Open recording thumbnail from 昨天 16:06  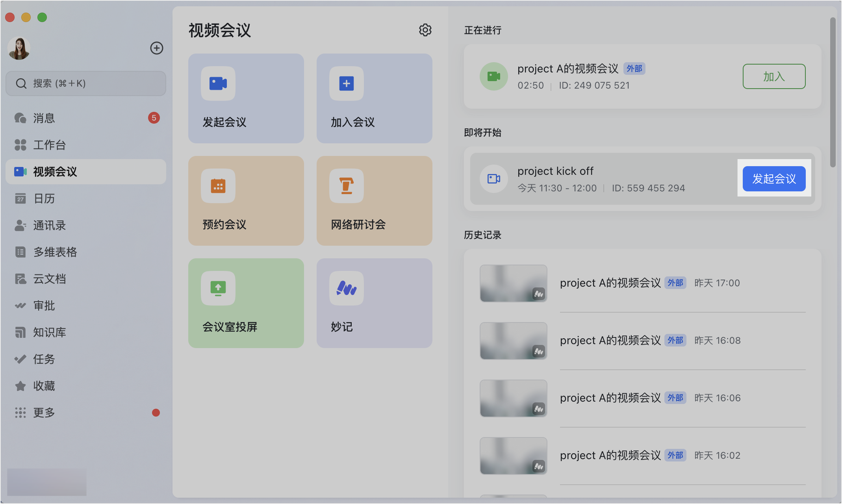tap(514, 398)
